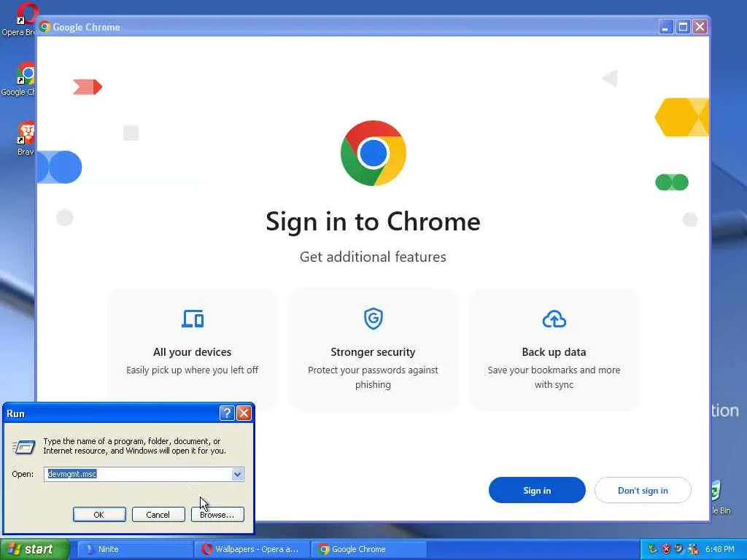Select the Brave desktop shortcut
Screen dimensions: 747x560
click(25, 138)
